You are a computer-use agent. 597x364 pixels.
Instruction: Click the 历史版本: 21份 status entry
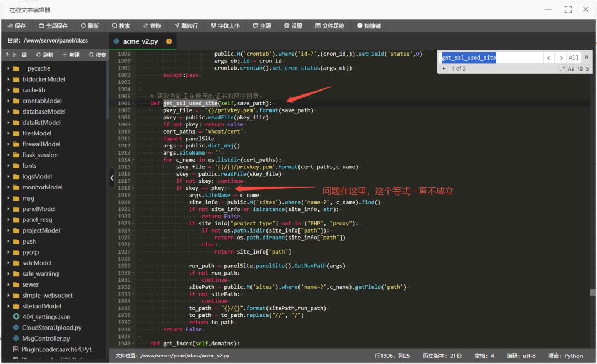click(x=442, y=356)
